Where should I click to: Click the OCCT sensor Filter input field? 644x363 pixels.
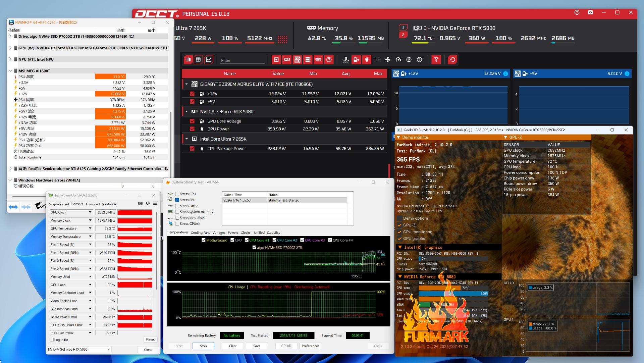click(x=241, y=60)
